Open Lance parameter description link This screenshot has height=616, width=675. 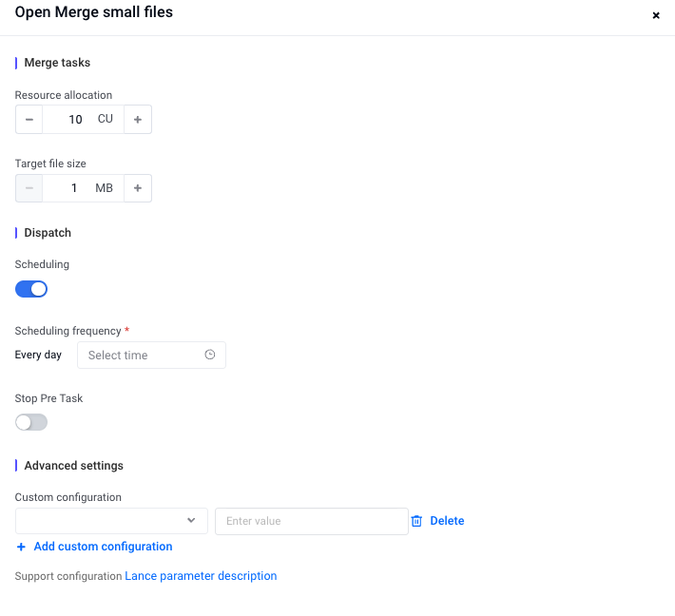(201, 576)
